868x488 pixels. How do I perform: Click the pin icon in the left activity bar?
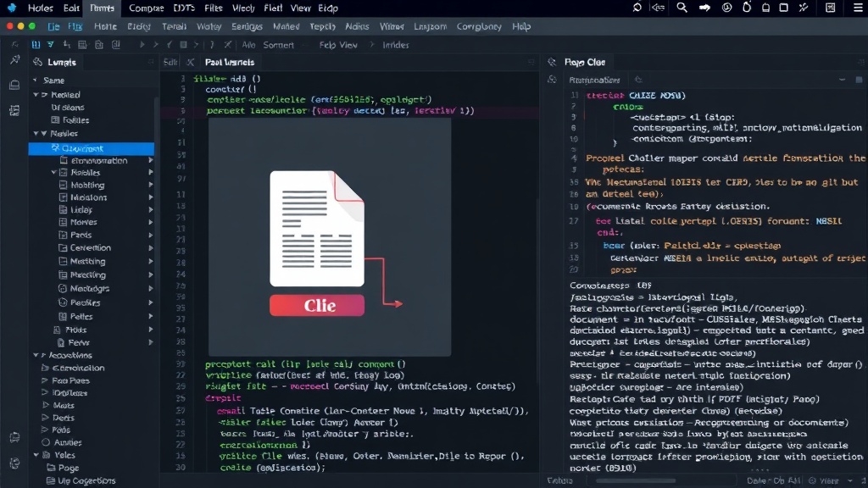click(x=14, y=60)
